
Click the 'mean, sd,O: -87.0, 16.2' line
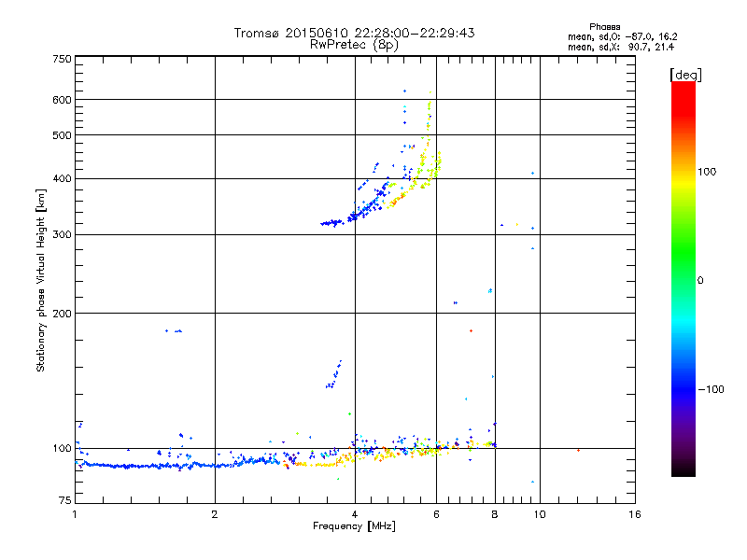click(x=622, y=36)
